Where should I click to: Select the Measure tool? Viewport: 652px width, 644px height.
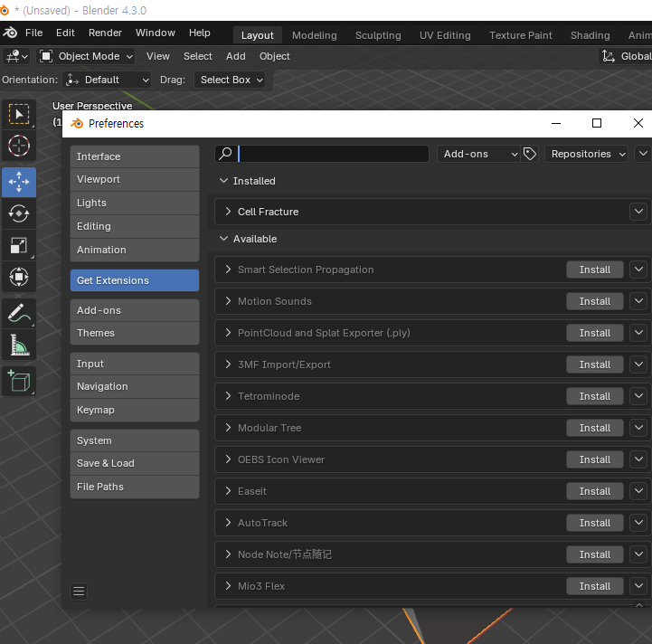coord(19,345)
